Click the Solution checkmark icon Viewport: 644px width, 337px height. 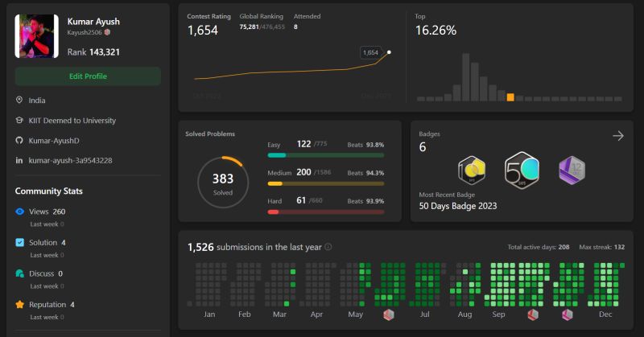(19, 242)
